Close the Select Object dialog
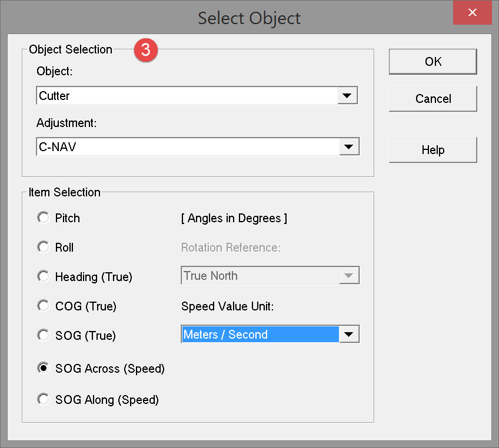 (x=473, y=13)
